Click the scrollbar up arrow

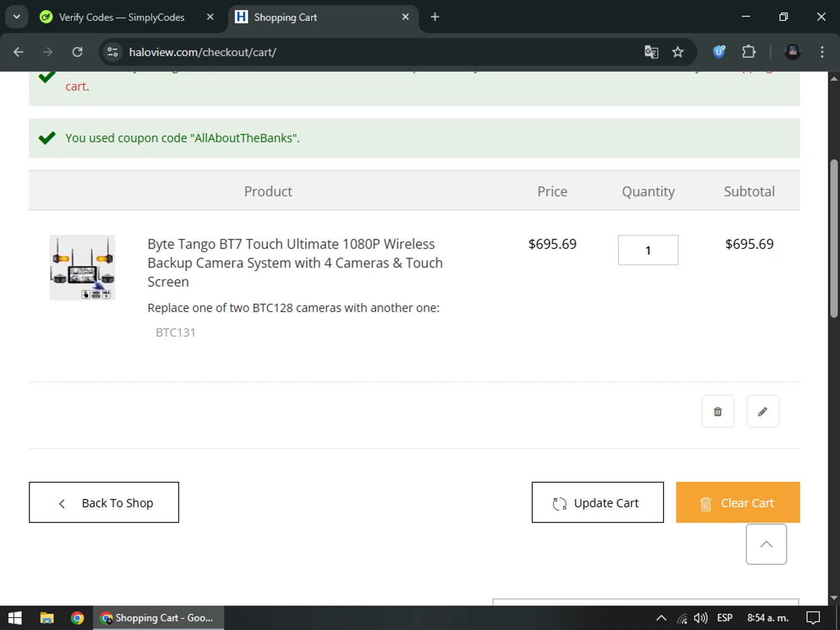click(834, 78)
